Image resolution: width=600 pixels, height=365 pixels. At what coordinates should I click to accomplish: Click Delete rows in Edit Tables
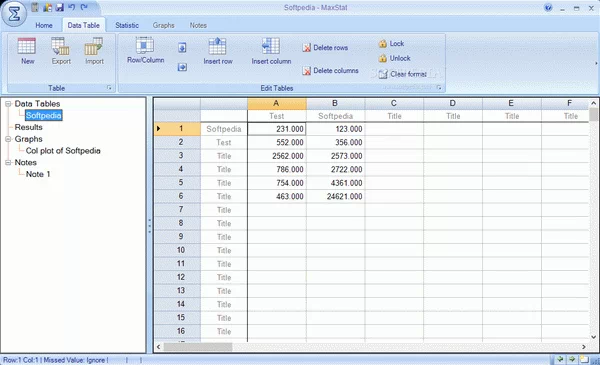pyautogui.click(x=325, y=48)
